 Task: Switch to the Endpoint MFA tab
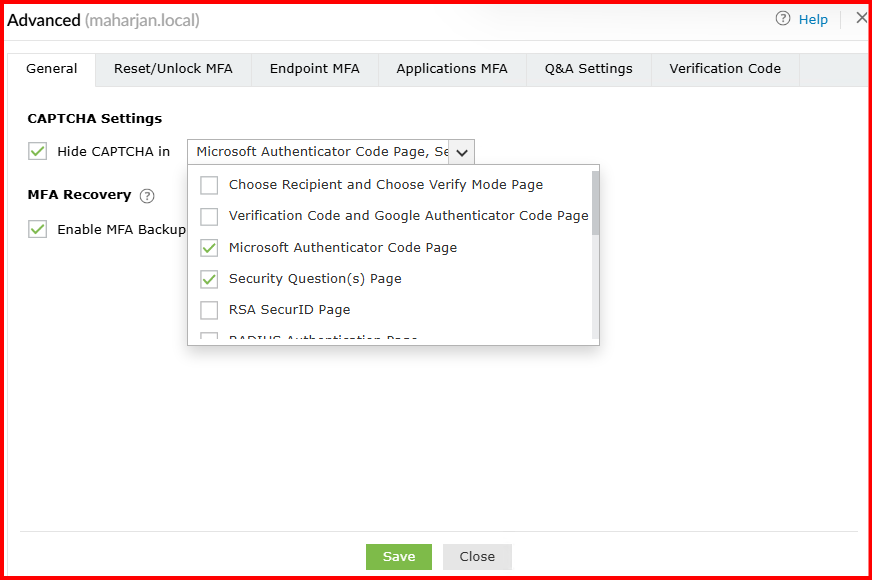(314, 69)
